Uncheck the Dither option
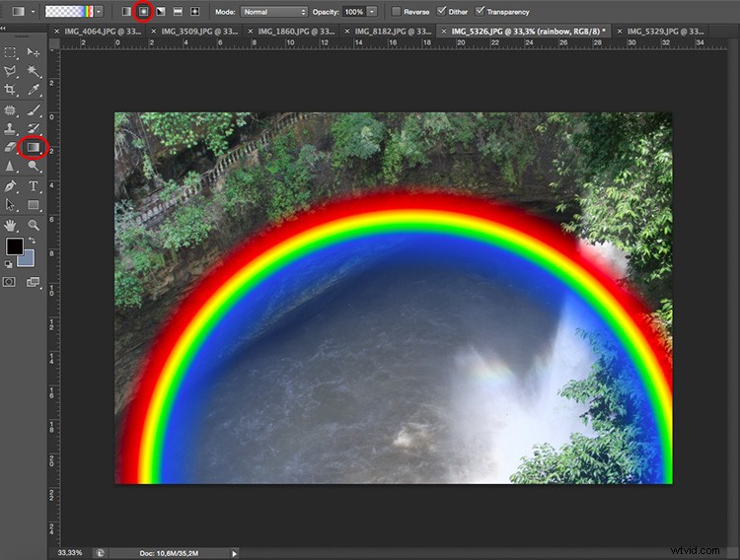The height and width of the screenshot is (560, 740). pyautogui.click(x=441, y=11)
